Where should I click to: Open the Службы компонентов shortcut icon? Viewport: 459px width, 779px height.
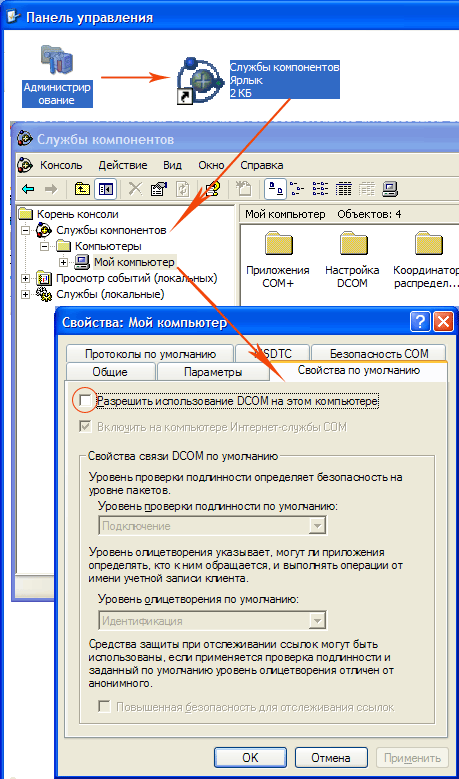pyautogui.click(x=200, y=80)
